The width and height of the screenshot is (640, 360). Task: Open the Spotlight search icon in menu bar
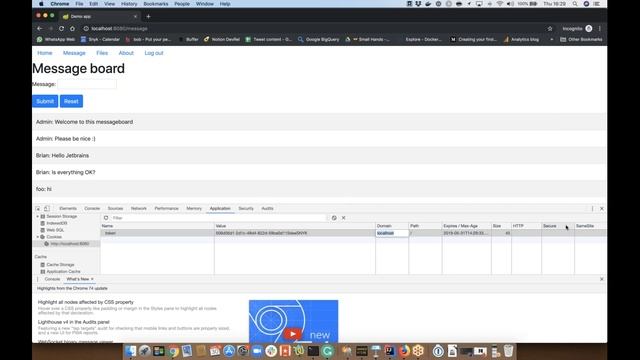tap(575, 4)
